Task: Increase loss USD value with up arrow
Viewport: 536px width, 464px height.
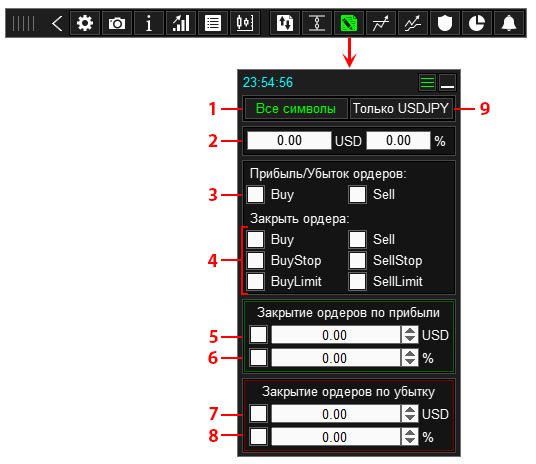Action: (410, 409)
